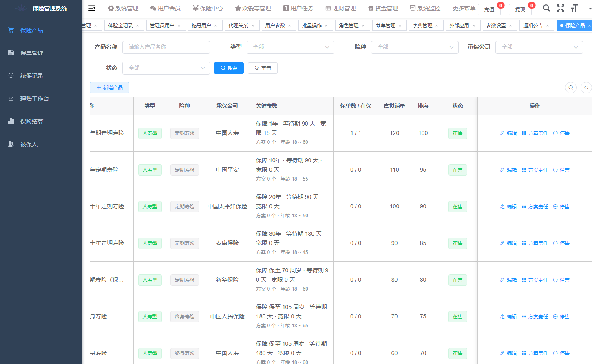Click the round refresh icon above table
592x364 pixels.
pos(586,87)
